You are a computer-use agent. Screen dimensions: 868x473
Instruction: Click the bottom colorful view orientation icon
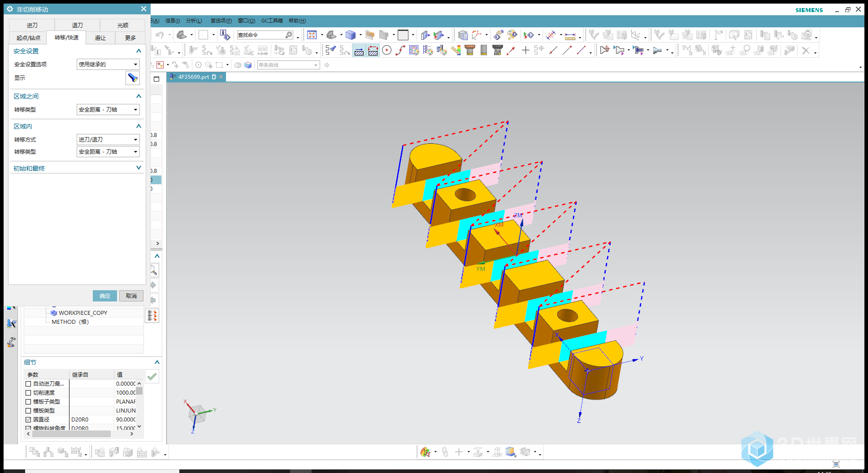(425, 452)
